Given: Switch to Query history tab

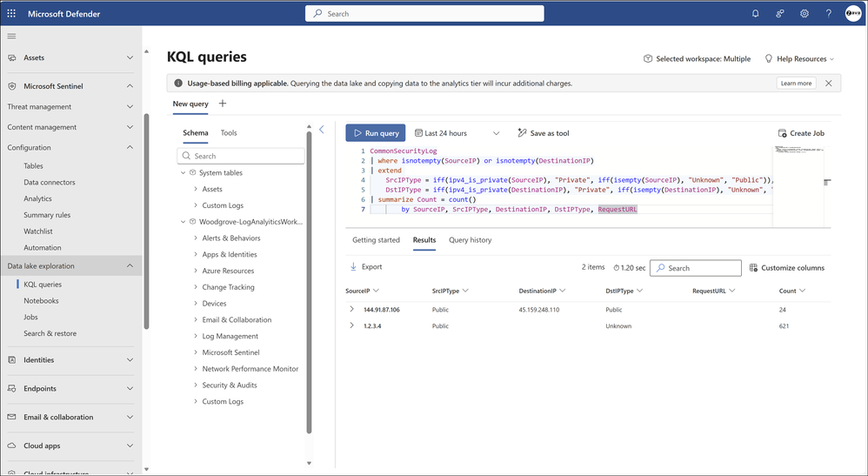Looking at the screenshot, I should [x=470, y=240].
